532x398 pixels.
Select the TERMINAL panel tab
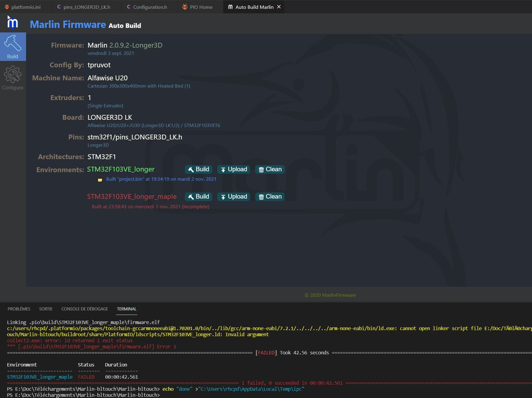[x=127, y=309]
